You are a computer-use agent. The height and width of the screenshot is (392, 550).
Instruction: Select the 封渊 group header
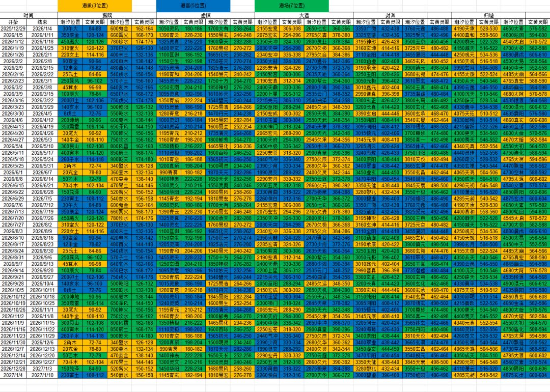click(x=390, y=15)
